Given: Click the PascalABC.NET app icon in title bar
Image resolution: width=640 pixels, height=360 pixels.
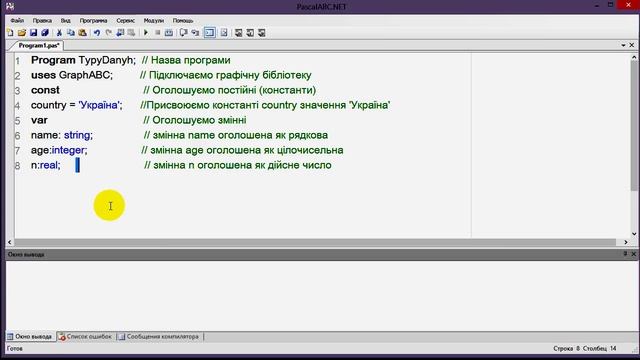Looking at the screenshot, I should (10, 7).
